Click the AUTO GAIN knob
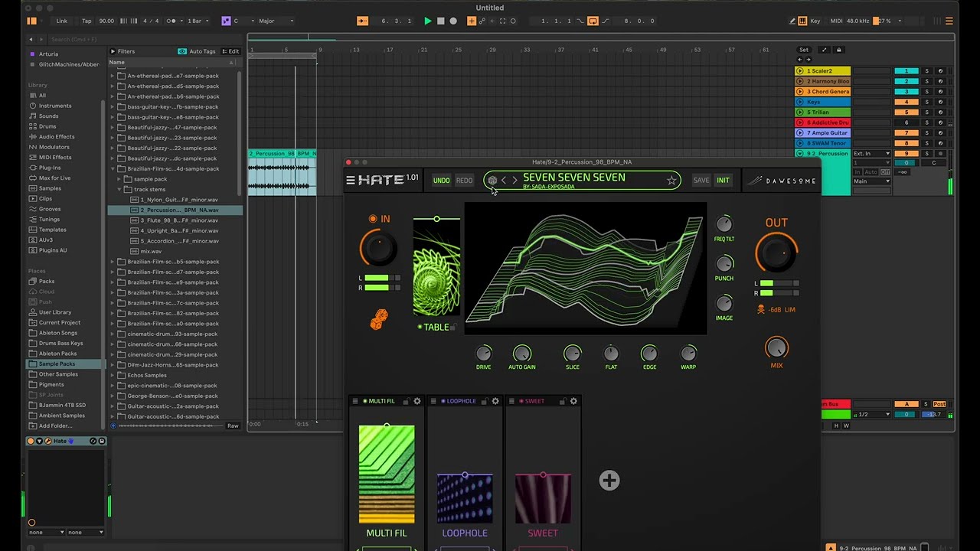The image size is (980, 551). point(521,354)
